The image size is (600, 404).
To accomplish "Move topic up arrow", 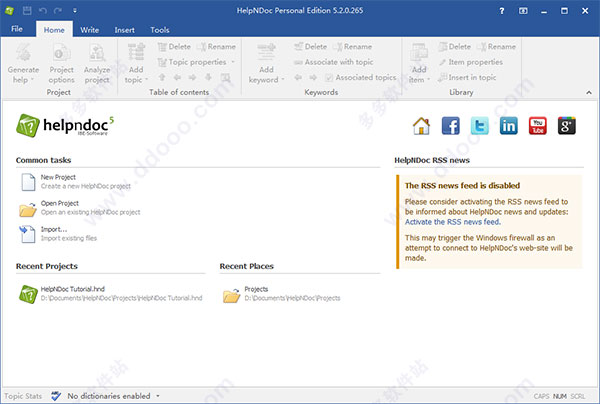I will 162,78.
